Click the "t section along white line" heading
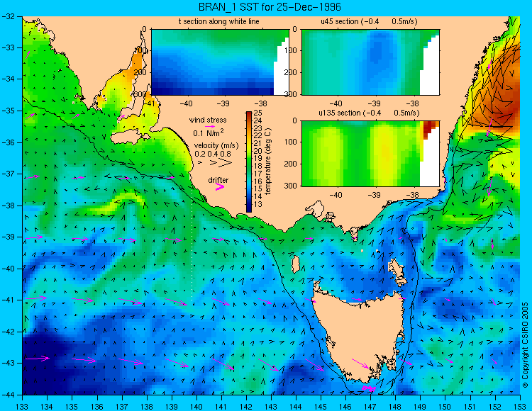The width and height of the screenshot is (532, 411). (219, 22)
